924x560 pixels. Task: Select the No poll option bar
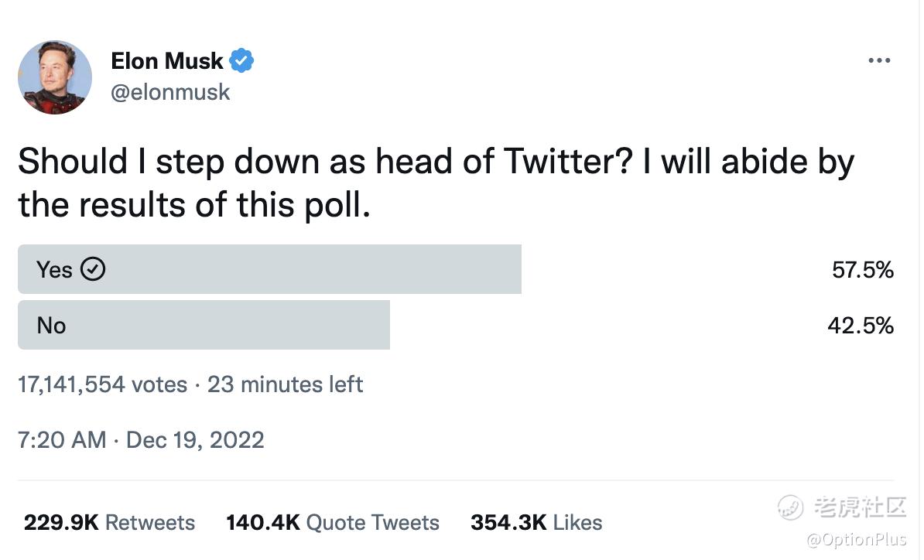click(x=204, y=326)
